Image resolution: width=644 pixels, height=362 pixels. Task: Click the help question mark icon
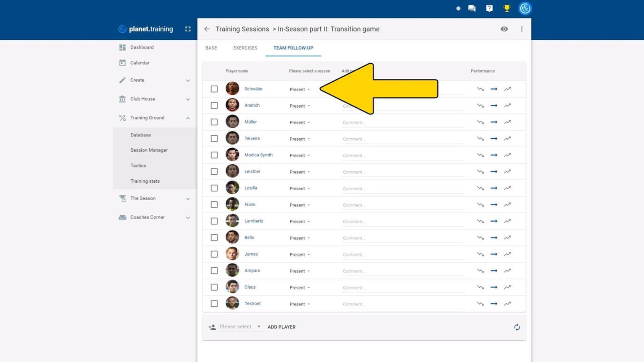[489, 8]
